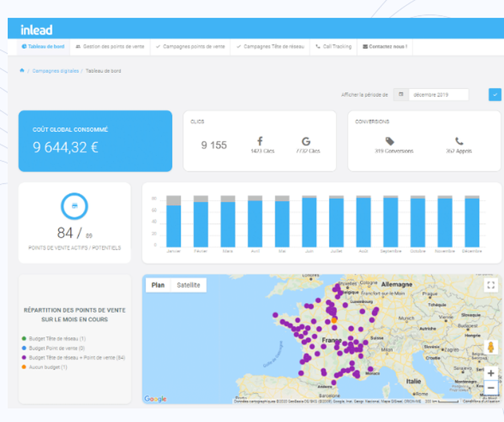Open the Call Tracking phone icon
The height and width of the screenshot is (422, 504).
point(318,47)
